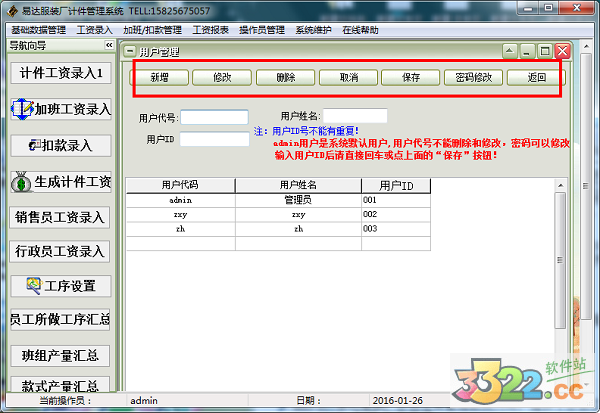Open the 工资录入 menu

(x=94, y=30)
